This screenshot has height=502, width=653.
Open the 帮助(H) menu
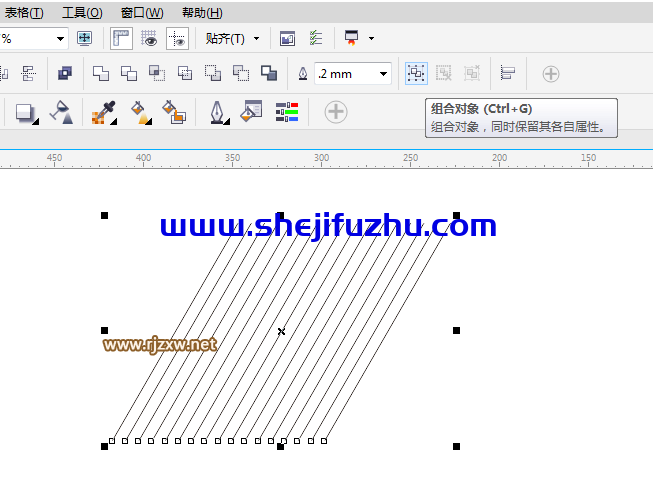pos(202,13)
